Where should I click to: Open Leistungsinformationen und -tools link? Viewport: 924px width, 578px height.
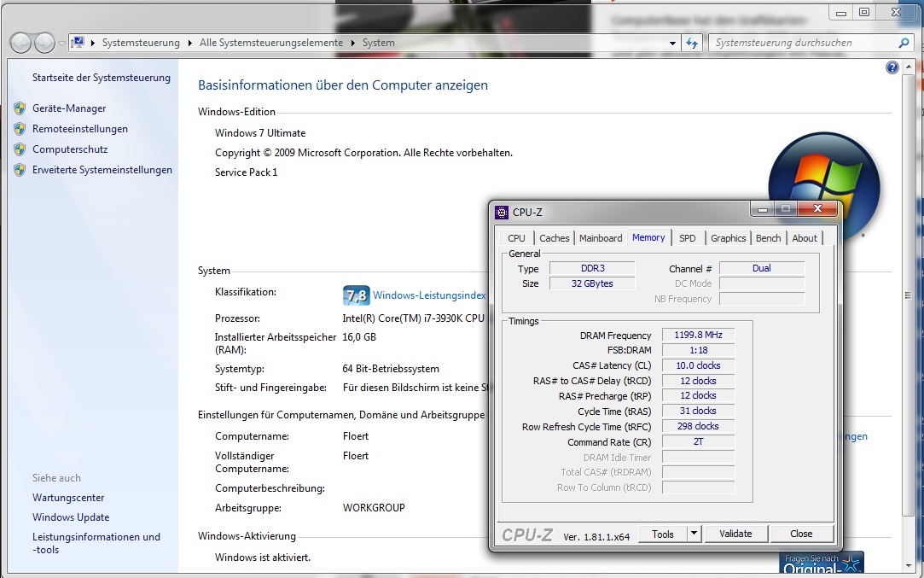click(96, 543)
